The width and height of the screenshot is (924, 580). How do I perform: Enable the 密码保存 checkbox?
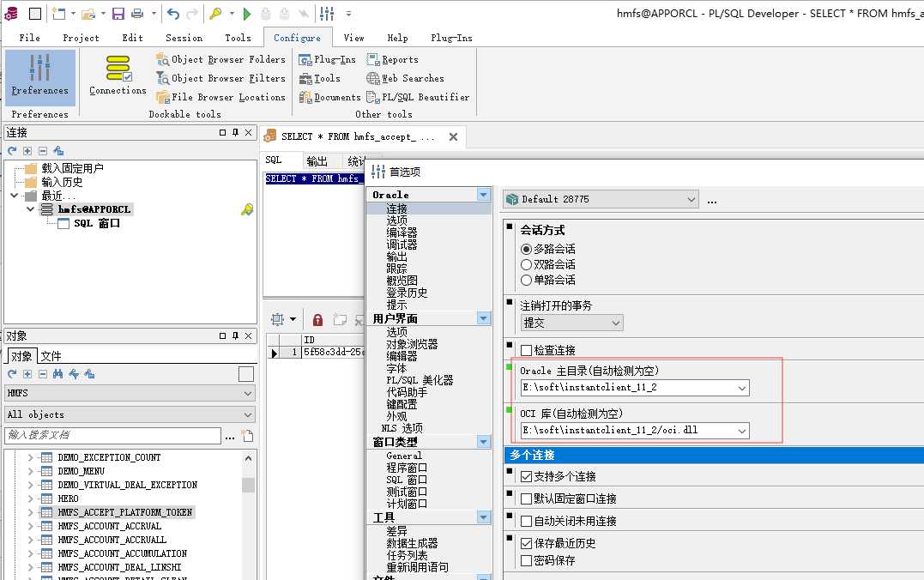[526, 560]
